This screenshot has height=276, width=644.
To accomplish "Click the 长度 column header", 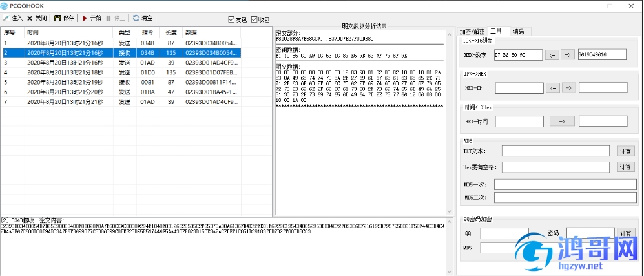I will click(x=171, y=32).
